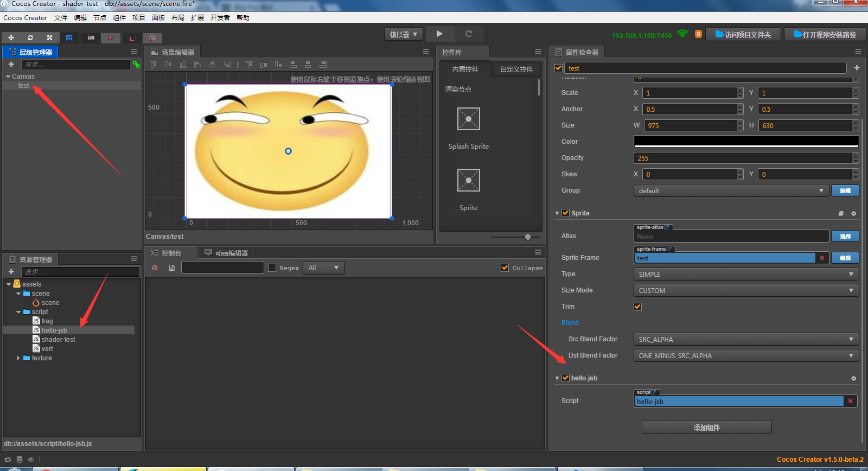The image size is (868, 471).
Task: Open the Sprite Type SIMPLE dropdown
Action: click(746, 274)
